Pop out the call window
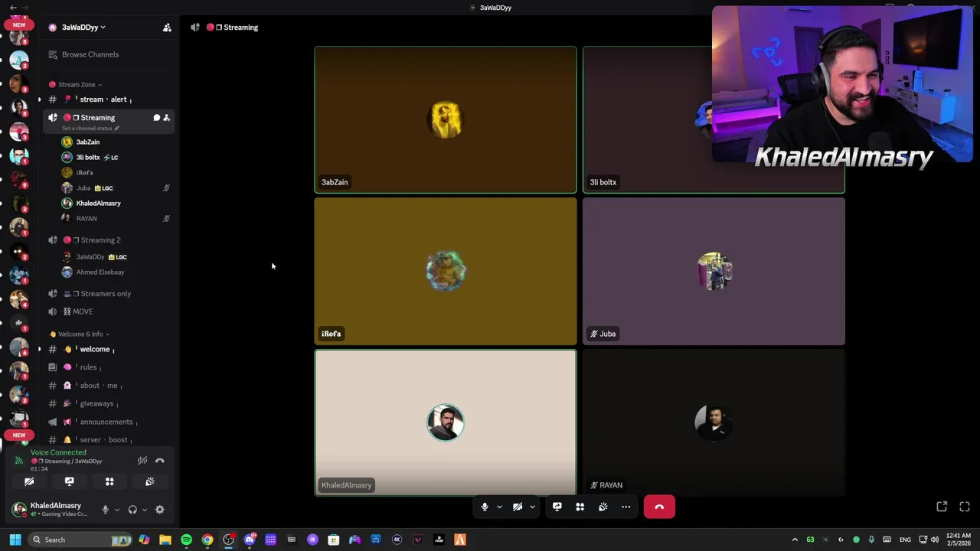 point(942,507)
